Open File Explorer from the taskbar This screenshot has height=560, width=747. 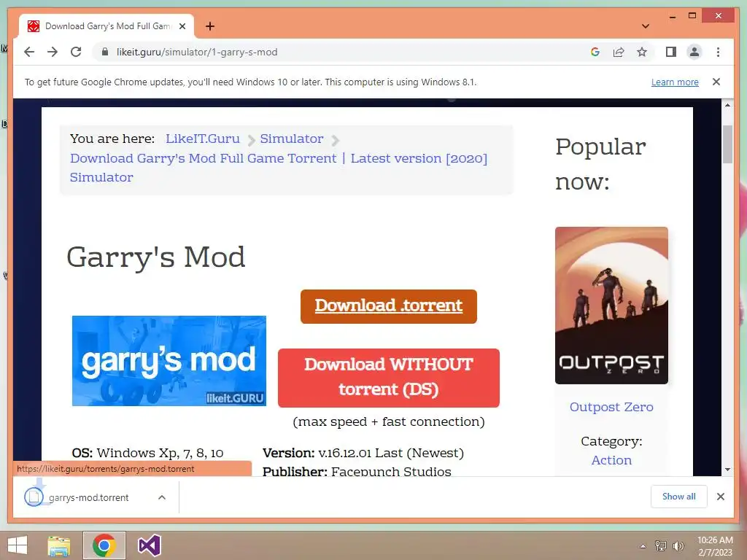(x=59, y=545)
